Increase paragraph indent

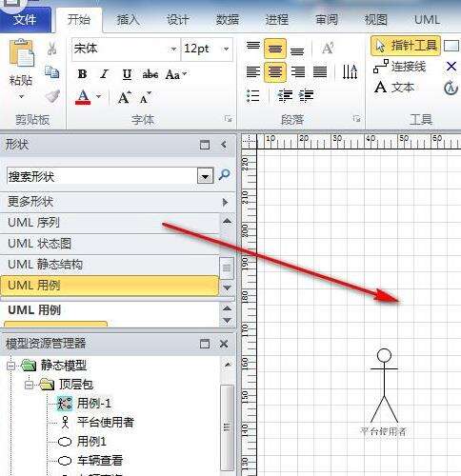pyautogui.click(x=307, y=95)
